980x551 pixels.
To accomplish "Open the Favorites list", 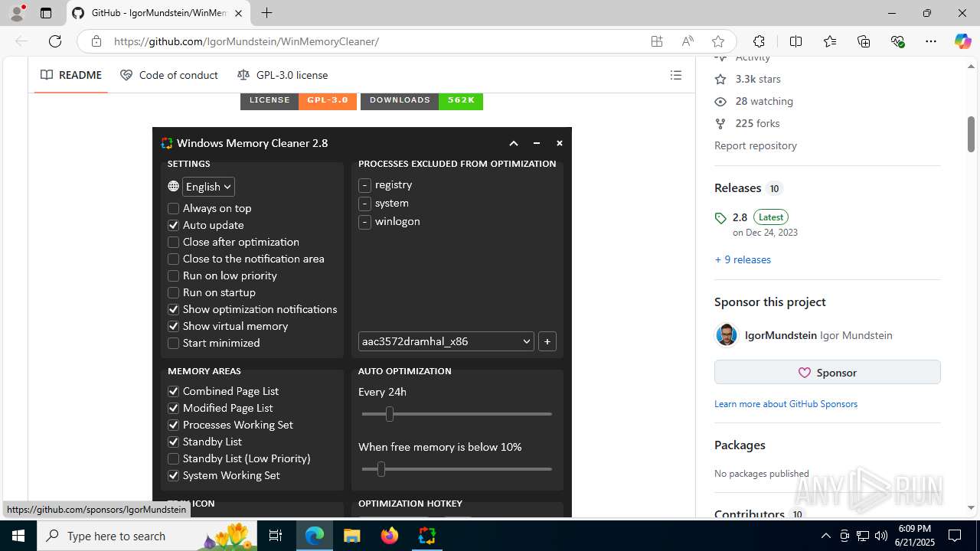I will [830, 41].
